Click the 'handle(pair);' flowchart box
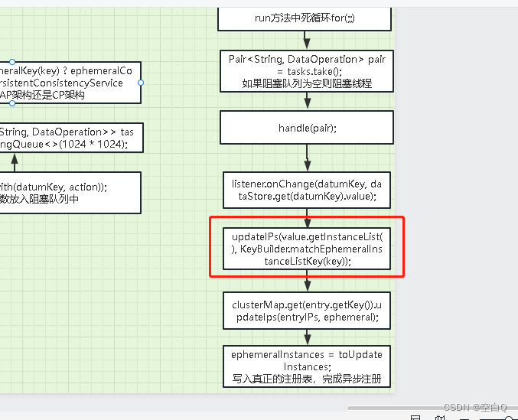 307,128
